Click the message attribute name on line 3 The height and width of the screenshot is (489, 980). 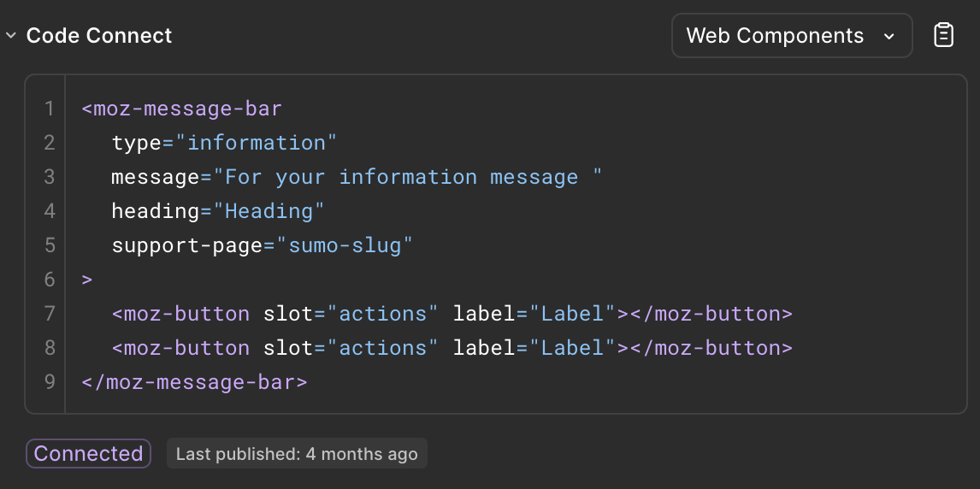155,177
